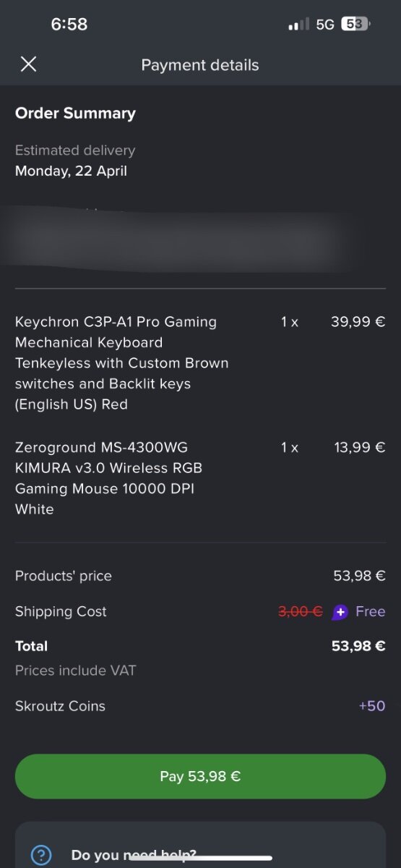Tap the crossed-out 3,00 € shipping price
401x868 pixels.
pyautogui.click(x=301, y=611)
